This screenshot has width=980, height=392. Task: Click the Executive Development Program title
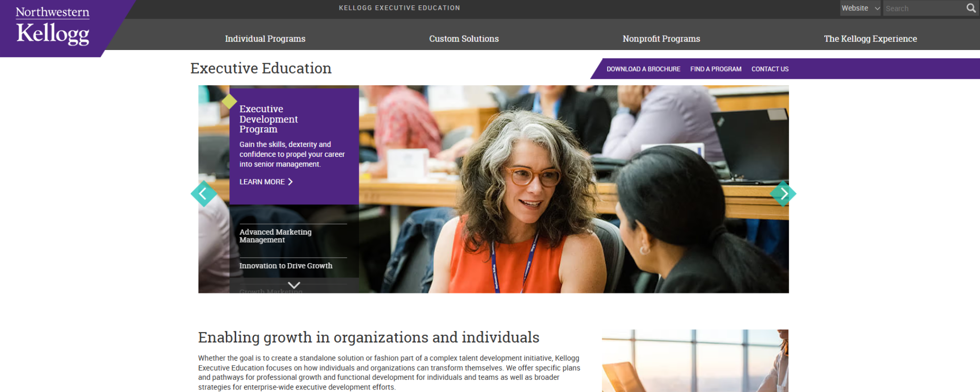point(269,119)
